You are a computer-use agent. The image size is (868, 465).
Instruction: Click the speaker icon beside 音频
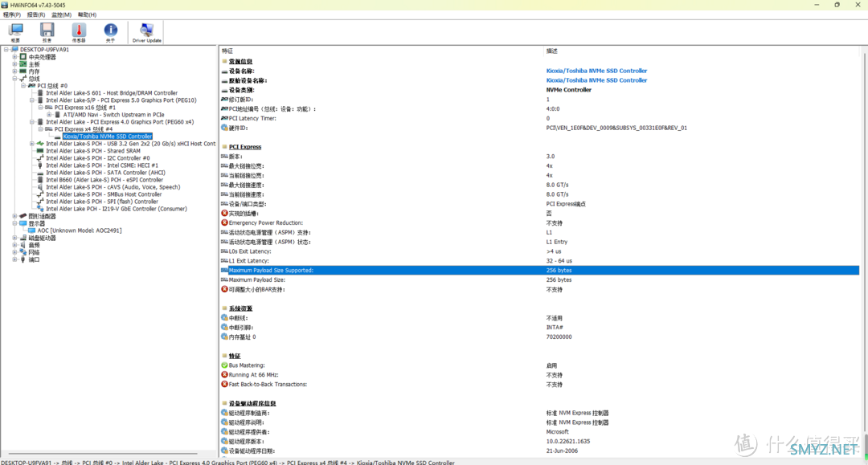pyautogui.click(x=23, y=245)
